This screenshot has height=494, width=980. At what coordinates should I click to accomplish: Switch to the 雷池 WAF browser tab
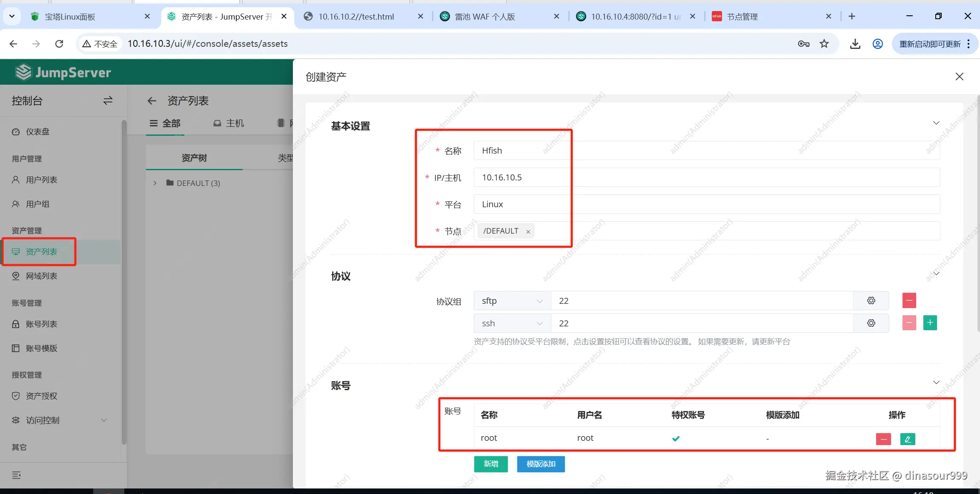[x=484, y=17]
